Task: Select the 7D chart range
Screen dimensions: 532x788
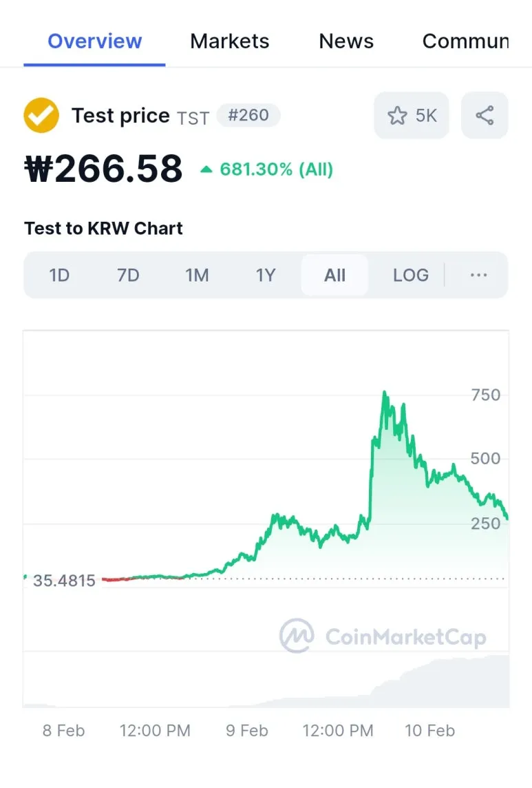Action: coord(128,275)
